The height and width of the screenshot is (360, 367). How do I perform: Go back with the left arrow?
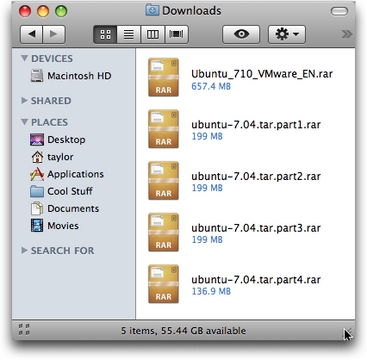(32, 34)
